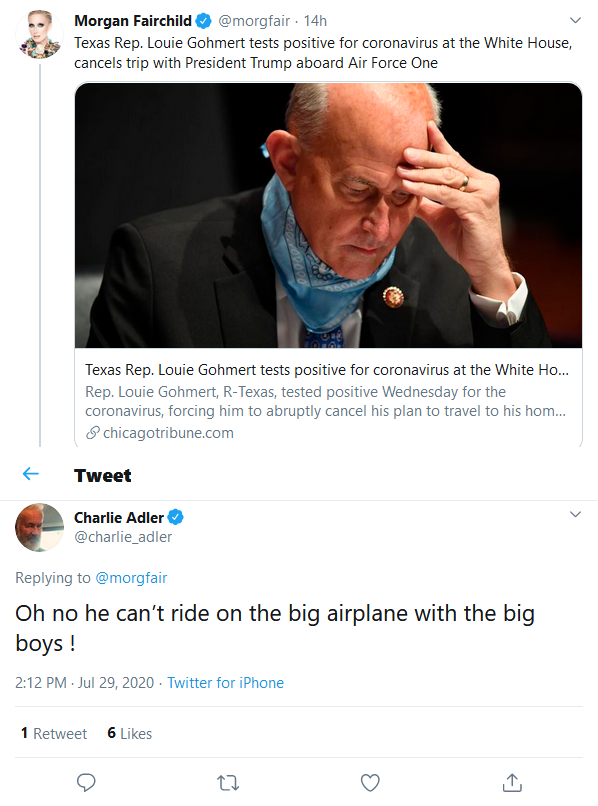Click the 14h timestamp on Morgan's tweet
This screenshot has width=598, height=806.
(x=315, y=21)
